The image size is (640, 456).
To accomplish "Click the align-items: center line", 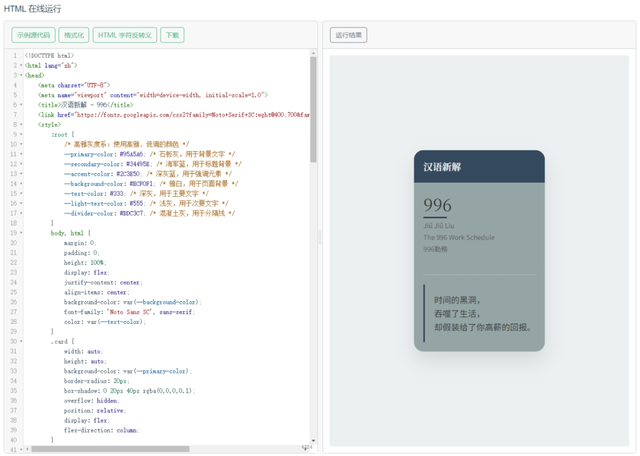I will point(97,292).
